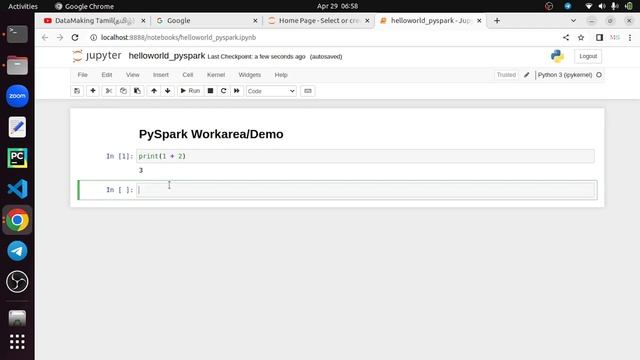Screen dimensions: 640x360
Task: Launch Telegram from the dock
Action: tap(17, 251)
